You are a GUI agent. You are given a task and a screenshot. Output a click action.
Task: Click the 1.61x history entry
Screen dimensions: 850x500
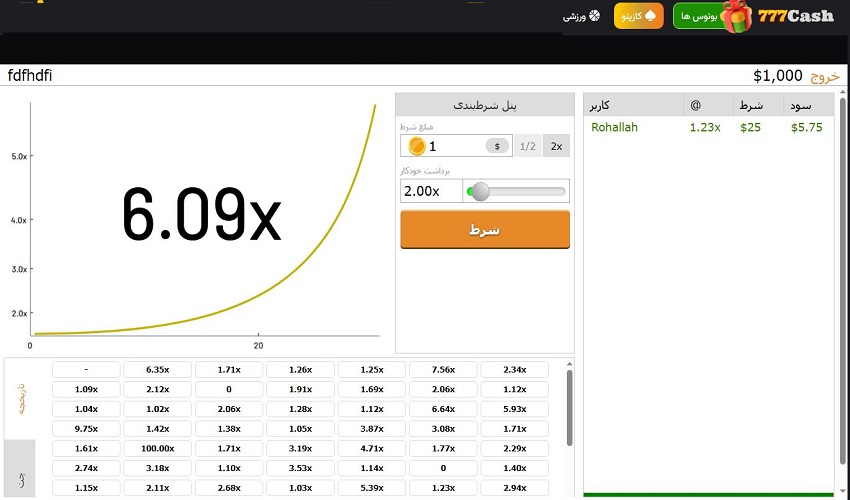(x=86, y=448)
